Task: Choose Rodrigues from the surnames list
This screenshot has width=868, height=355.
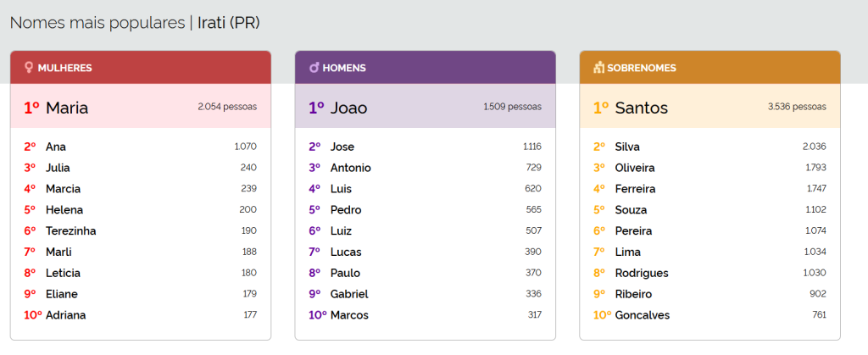Action: 642,273
